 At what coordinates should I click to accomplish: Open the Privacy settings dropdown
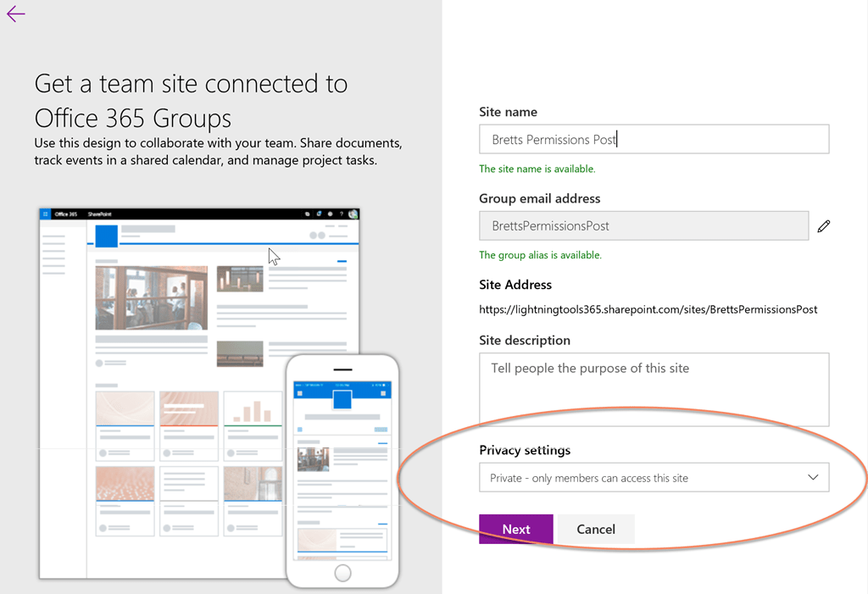pos(654,477)
